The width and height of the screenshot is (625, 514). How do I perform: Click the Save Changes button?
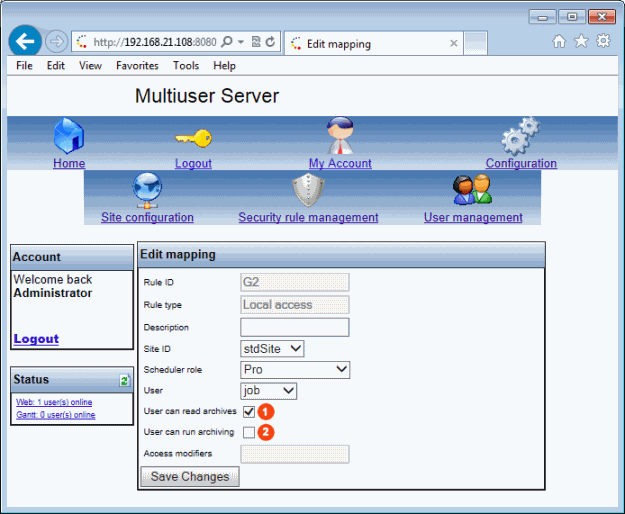(x=190, y=477)
